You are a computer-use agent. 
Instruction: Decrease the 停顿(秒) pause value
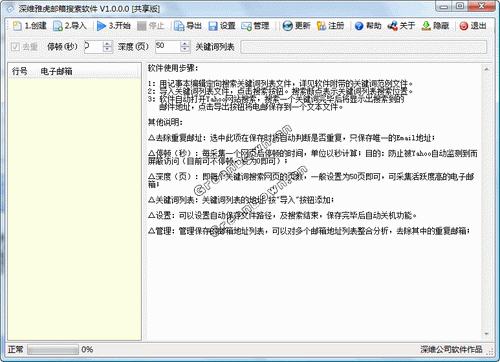coord(107,49)
